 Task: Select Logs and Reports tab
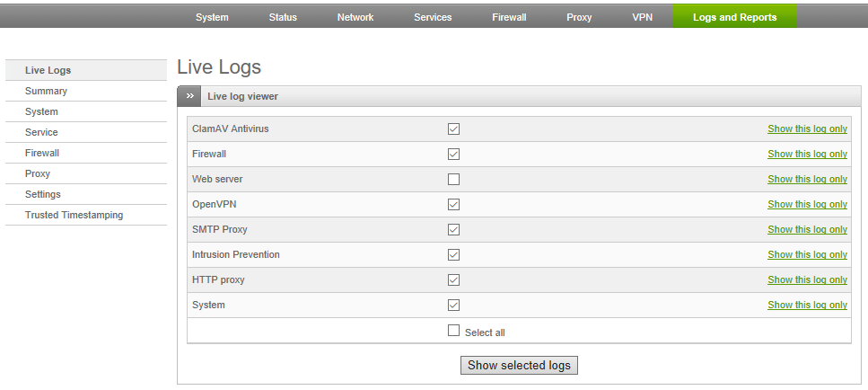click(x=734, y=16)
